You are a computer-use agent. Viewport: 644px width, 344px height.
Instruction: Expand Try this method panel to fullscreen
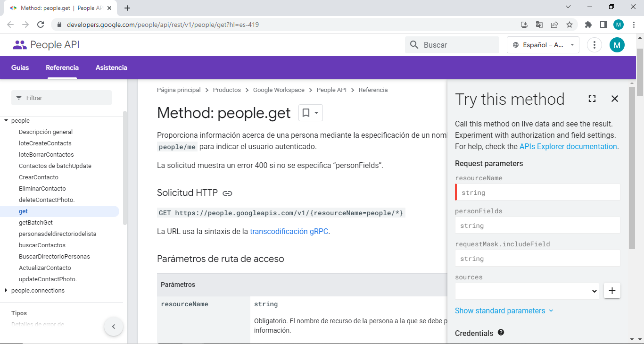coord(592,99)
